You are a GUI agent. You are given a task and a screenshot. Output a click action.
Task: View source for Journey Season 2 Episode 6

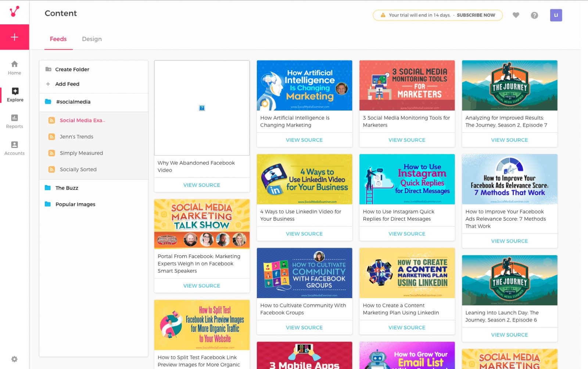pos(509,335)
